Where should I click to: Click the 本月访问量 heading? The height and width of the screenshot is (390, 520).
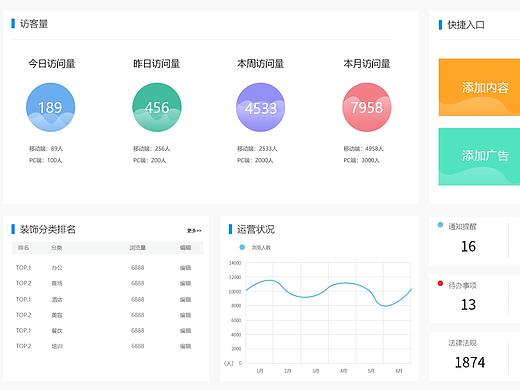(x=367, y=63)
